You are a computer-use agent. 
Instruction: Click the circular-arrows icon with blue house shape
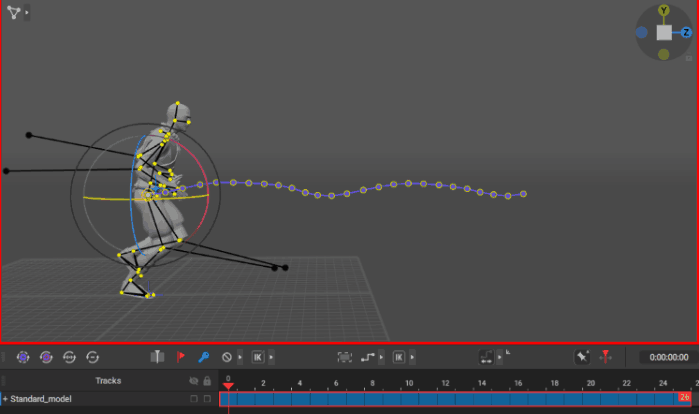(x=46, y=357)
